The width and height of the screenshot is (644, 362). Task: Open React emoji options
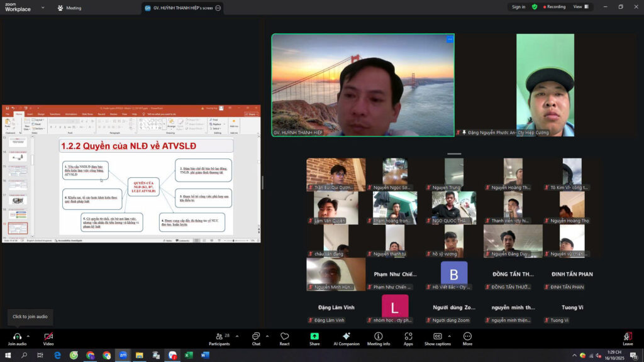[x=285, y=336]
